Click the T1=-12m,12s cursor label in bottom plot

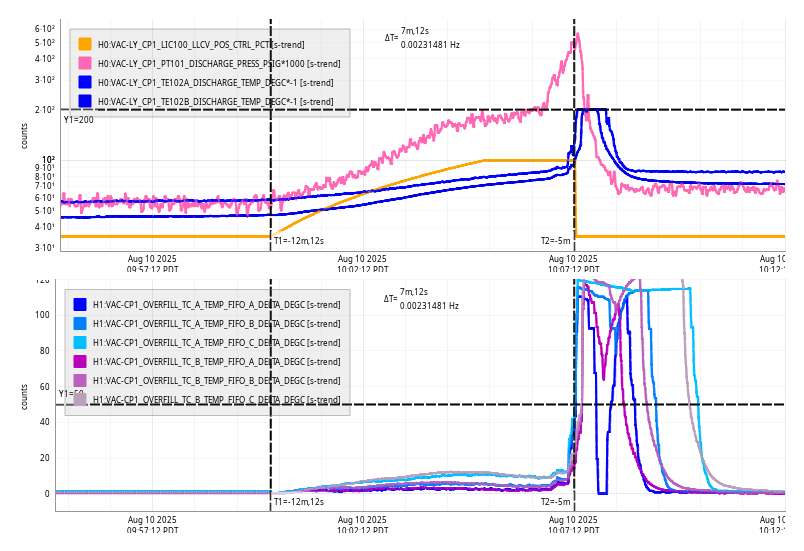pos(298,502)
